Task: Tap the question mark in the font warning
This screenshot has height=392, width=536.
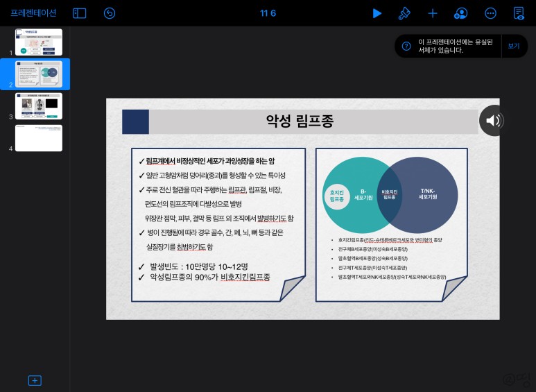Action: pyautogui.click(x=406, y=46)
